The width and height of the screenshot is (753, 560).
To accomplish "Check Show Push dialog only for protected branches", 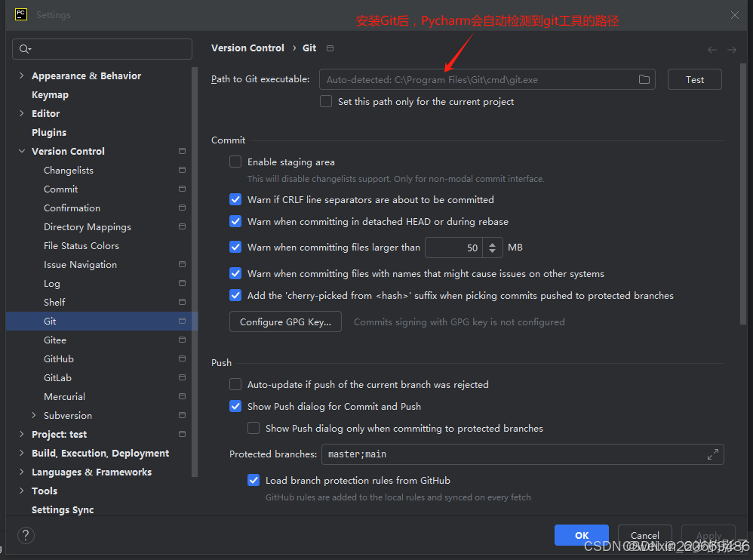I will [x=254, y=428].
